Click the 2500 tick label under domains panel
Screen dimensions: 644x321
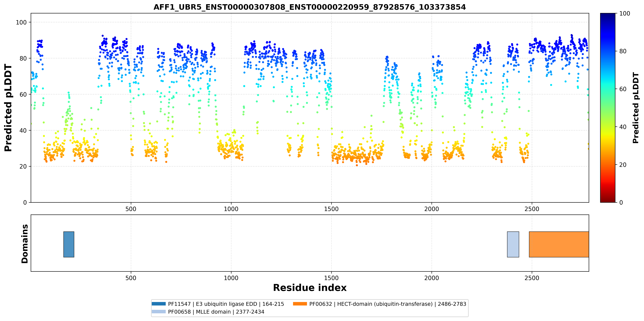click(532, 278)
